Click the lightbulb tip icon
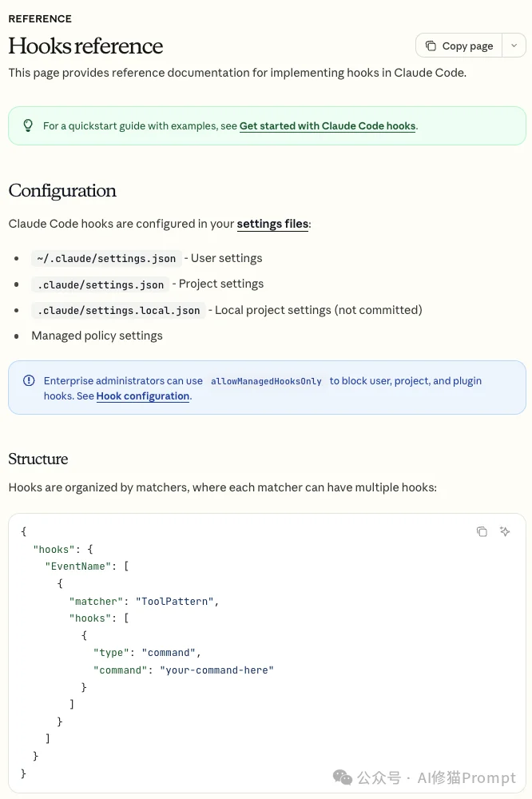 tap(28, 125)
